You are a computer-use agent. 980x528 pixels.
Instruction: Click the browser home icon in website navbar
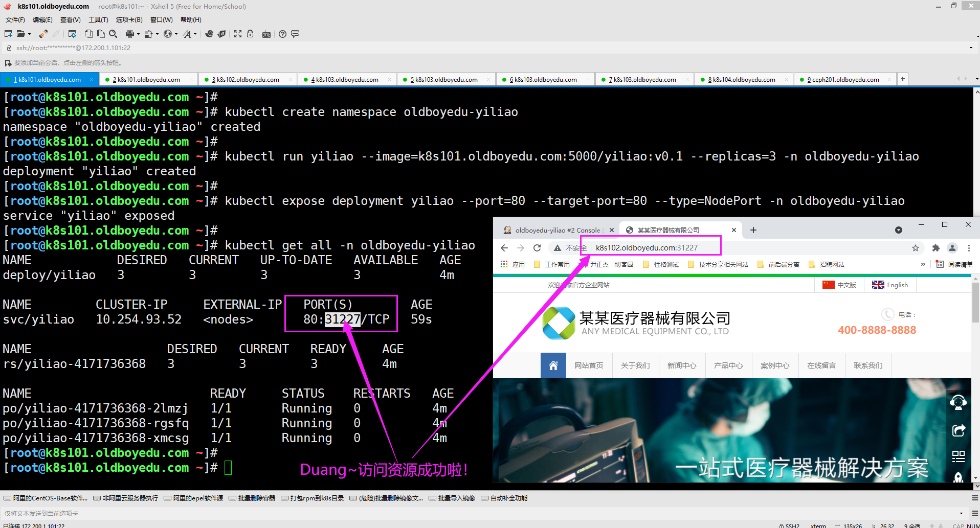(553, 365)
